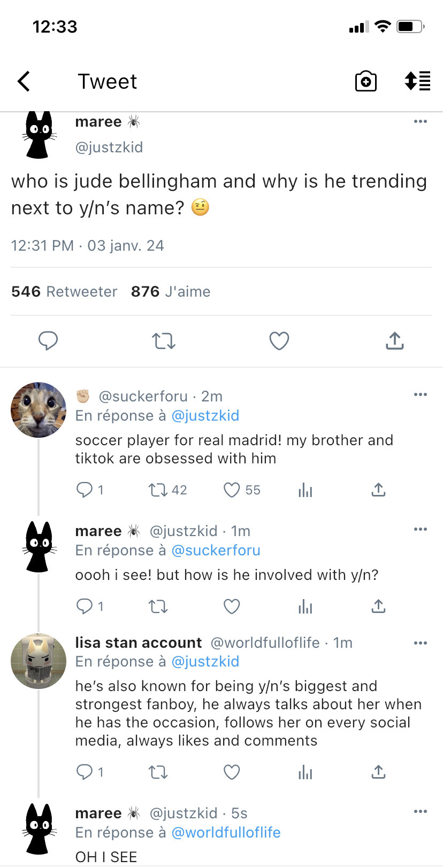Screen dimensions: 443x868
Task: Share the main tweet
Action: pyautogui.click(x=394, y=340)
